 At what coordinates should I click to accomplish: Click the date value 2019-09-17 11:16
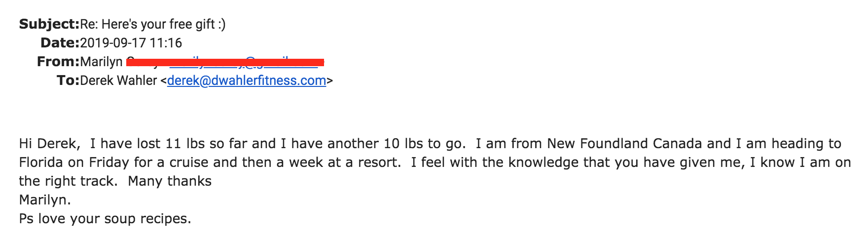(x=131, y=43)
